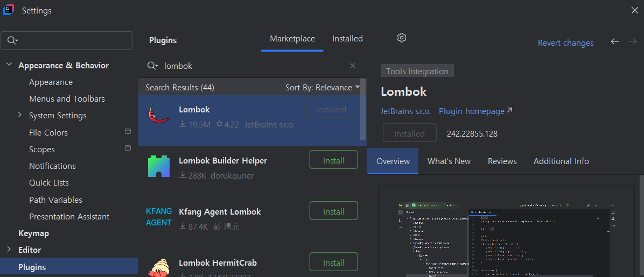644x277 pixels.
Task: Focus the settings search field
Action: pyautogui.click(x=67, y=40)
